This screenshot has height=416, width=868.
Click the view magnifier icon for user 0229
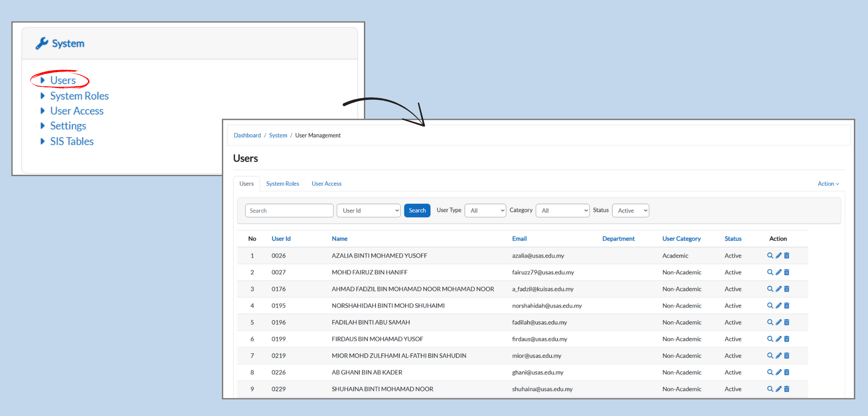coord(770,389)
